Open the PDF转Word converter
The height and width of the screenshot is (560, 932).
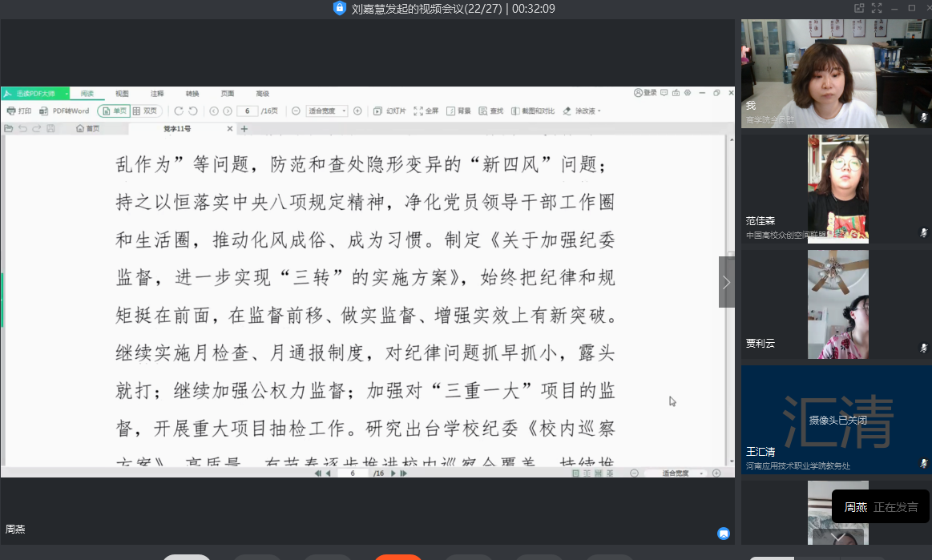[65, 111]
